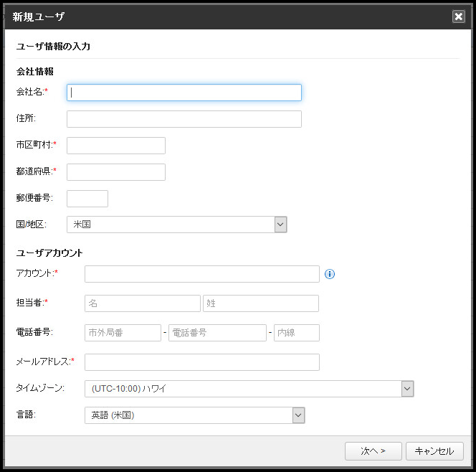Screen dimensions: 476x472
Task: Select the 内線 extension field
Action: pyautogui.click(x=297, y=333)
